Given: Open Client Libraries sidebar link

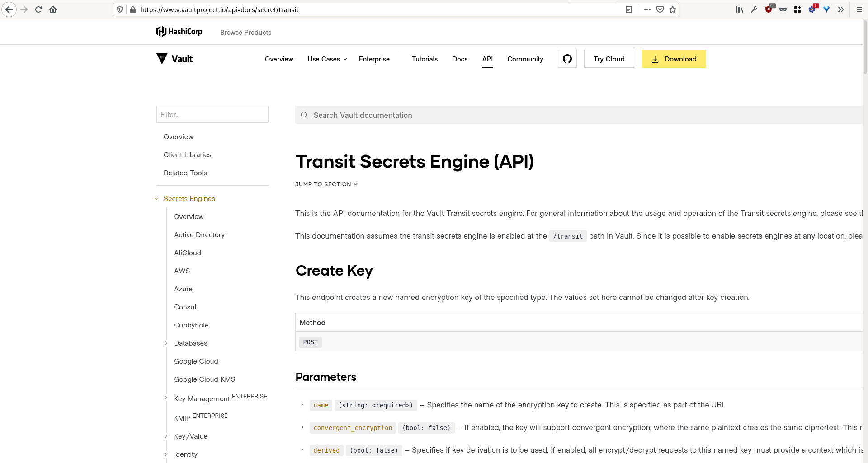Looking at the screenshot, I should 188,155.
